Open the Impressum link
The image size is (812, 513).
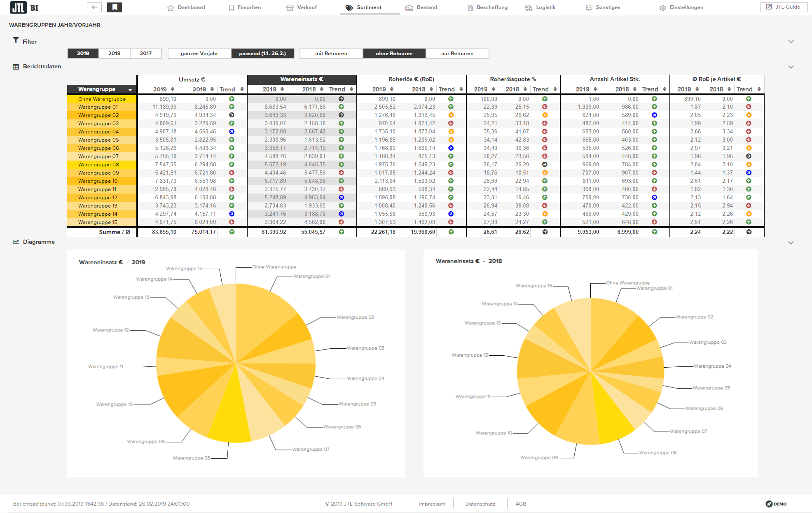click(432, 504)
